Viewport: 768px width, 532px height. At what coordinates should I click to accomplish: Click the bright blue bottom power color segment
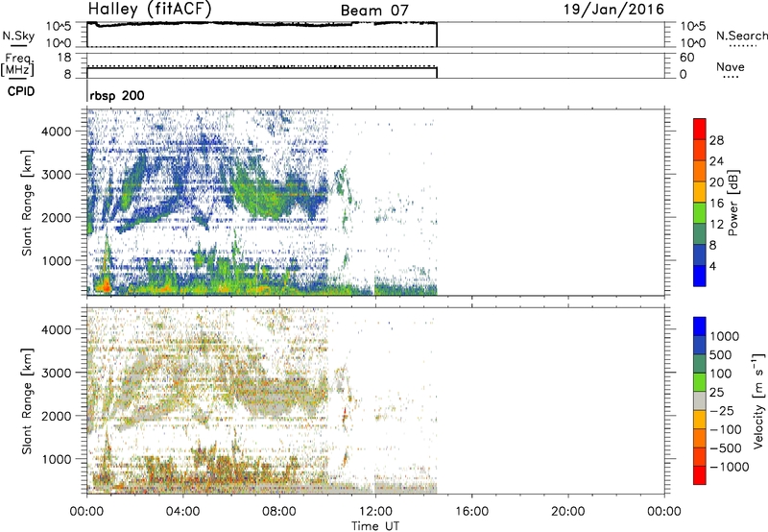700,276
